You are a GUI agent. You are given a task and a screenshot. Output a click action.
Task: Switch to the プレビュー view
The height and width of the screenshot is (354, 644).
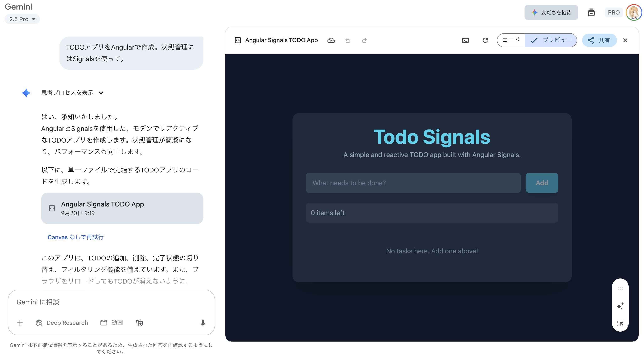tap(551, 40)
